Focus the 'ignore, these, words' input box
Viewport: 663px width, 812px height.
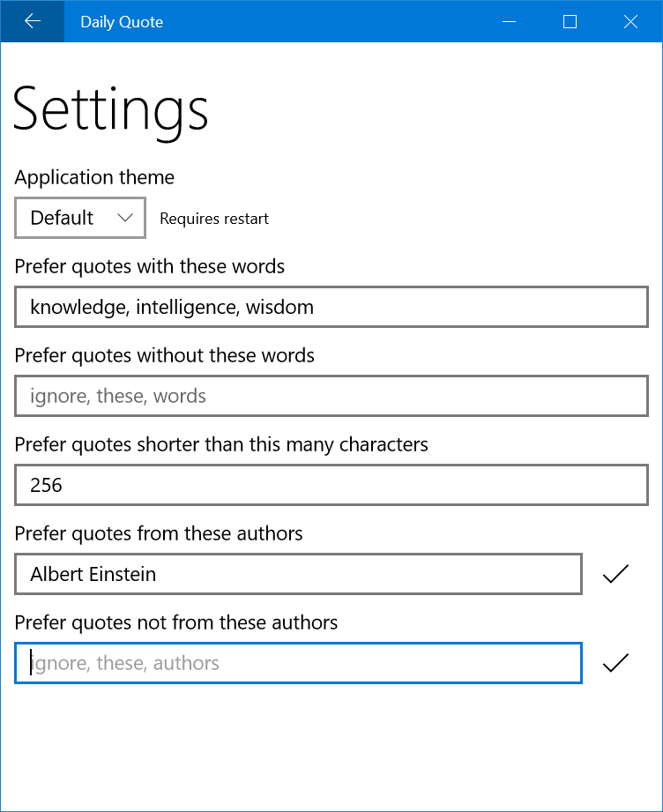tap(331, 396)
